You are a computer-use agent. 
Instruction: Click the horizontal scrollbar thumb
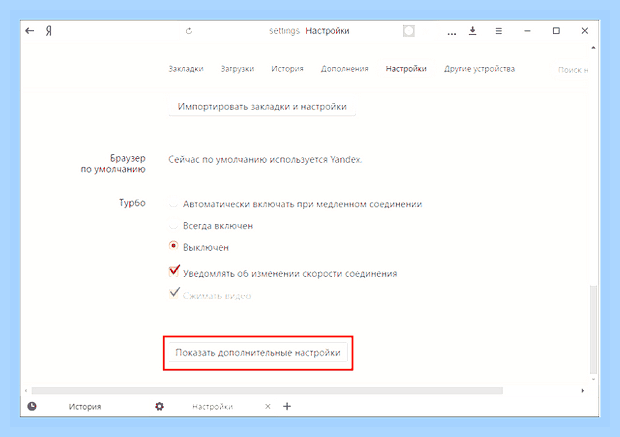(x=267, y=391)
